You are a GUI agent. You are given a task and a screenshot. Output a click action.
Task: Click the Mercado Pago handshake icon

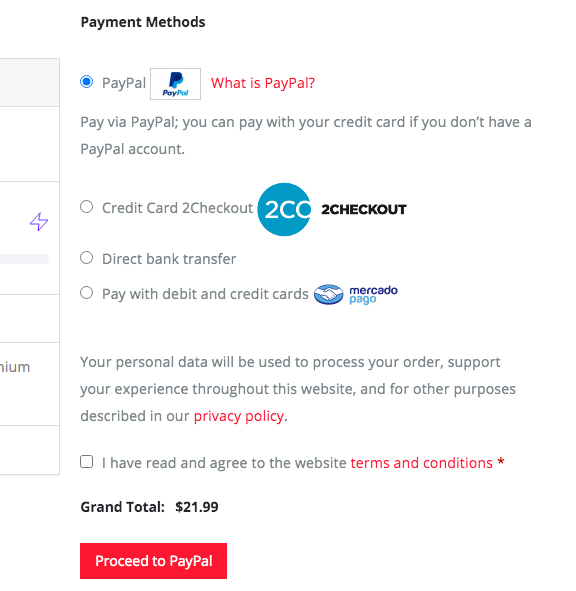[x=328, y=294]
